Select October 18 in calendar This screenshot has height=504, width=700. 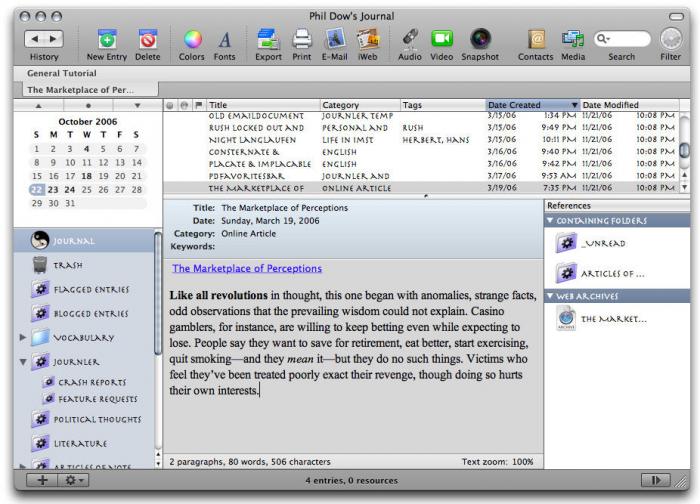(87, 176)
